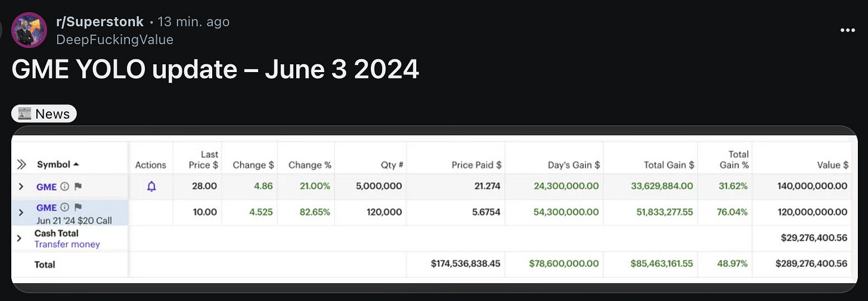Image resolution: width=868 pixels, height=301 pixels.
Task: Click info icon on GME call option row
Action: coord(65,207)
